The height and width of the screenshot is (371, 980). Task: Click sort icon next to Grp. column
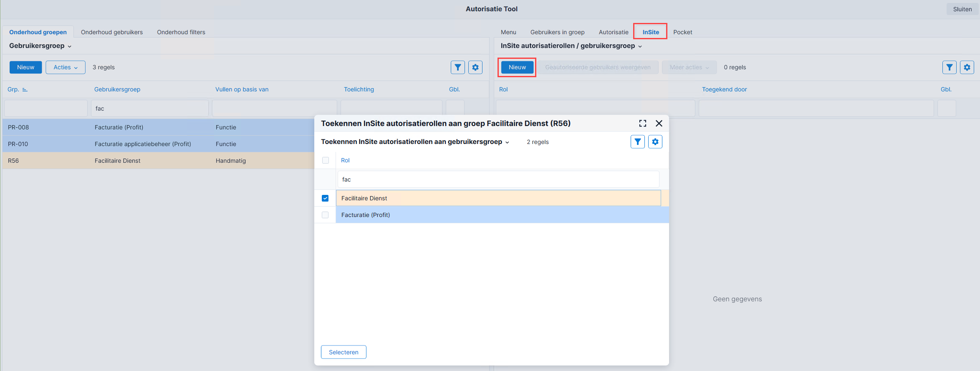click(x=25, y=90)
